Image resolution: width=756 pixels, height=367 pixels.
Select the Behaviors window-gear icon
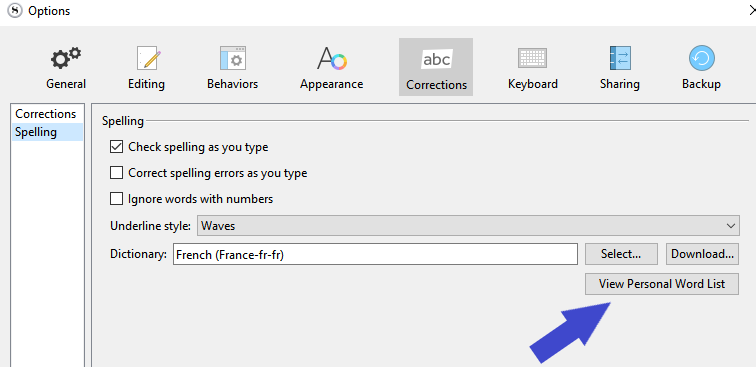pyautogui.click(x=233, y=58)
